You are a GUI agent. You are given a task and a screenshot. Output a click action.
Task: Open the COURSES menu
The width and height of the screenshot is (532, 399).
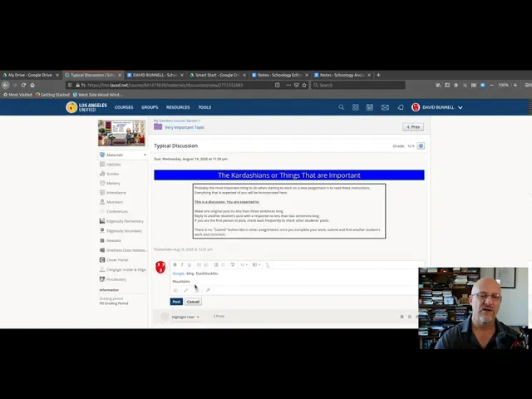(x=124, y=107)
